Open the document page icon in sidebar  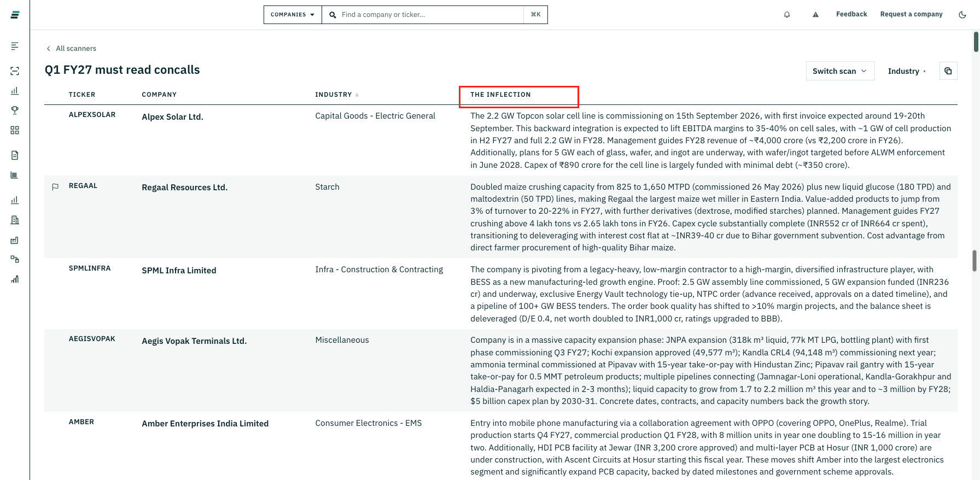[15, 155]
